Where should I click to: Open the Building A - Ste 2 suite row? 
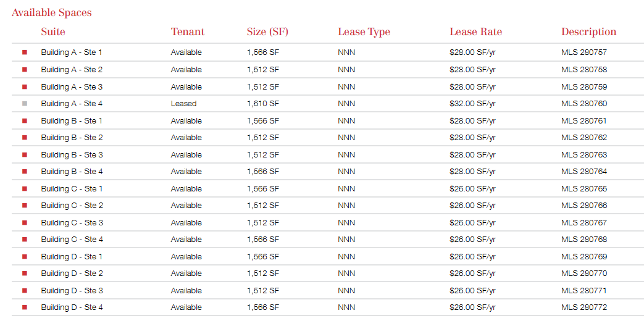click(x=72, y=70)
